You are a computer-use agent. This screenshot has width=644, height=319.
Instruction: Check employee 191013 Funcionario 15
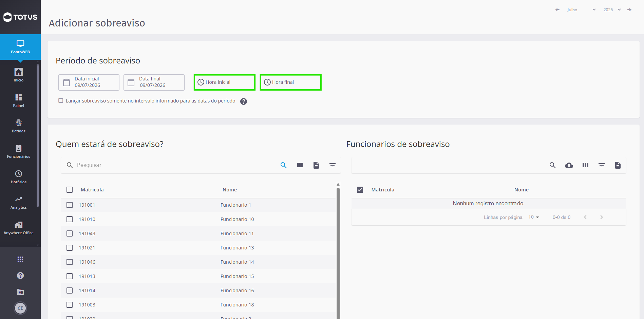(70, 276)
